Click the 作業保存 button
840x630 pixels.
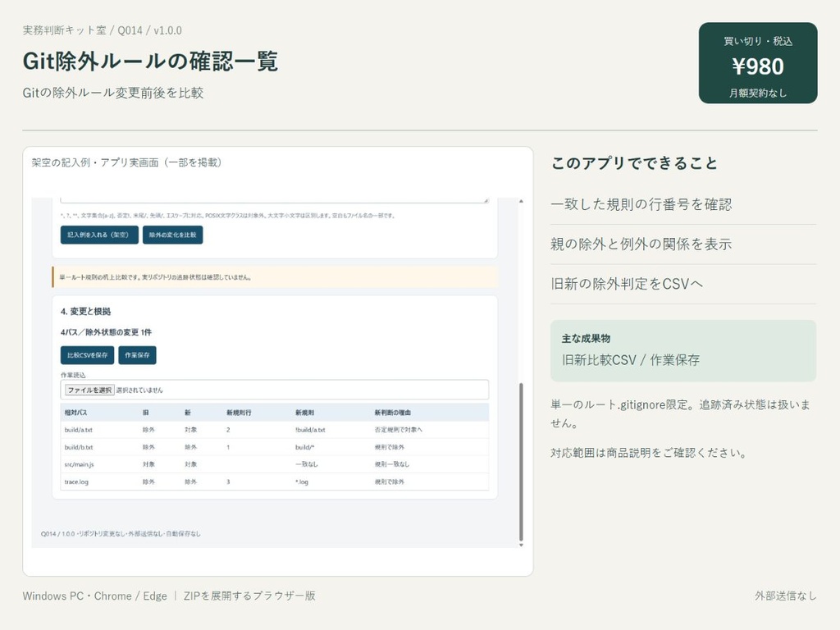(137, 355)
